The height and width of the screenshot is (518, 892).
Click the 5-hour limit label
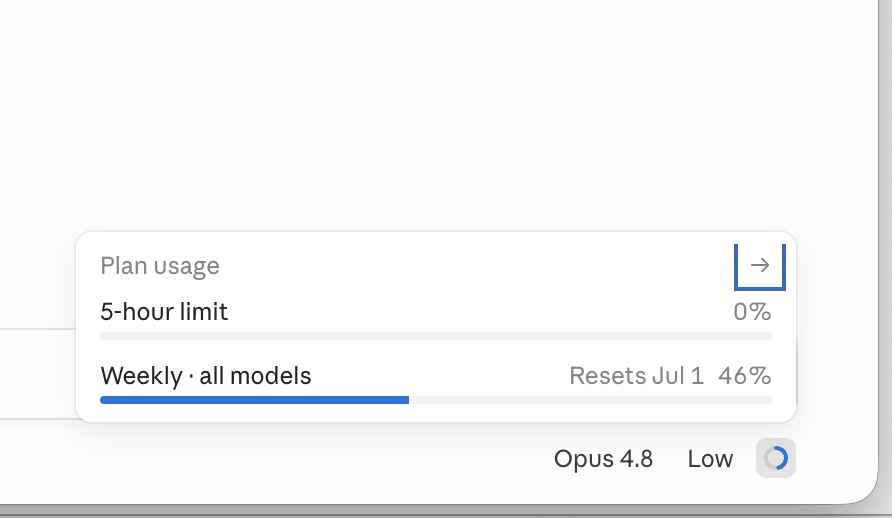pyautogui.click(x=164, y=312)
